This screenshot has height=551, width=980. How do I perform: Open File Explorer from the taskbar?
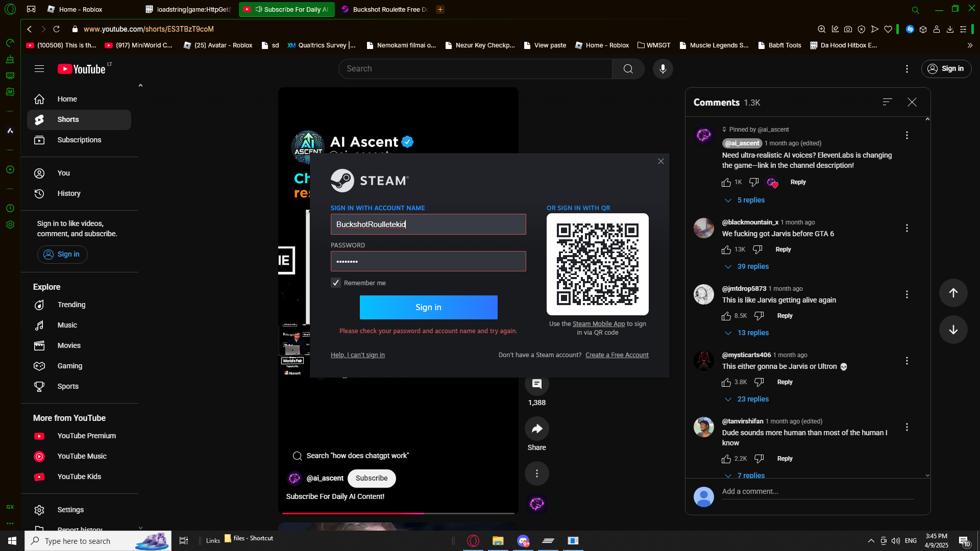coord(498,541)
